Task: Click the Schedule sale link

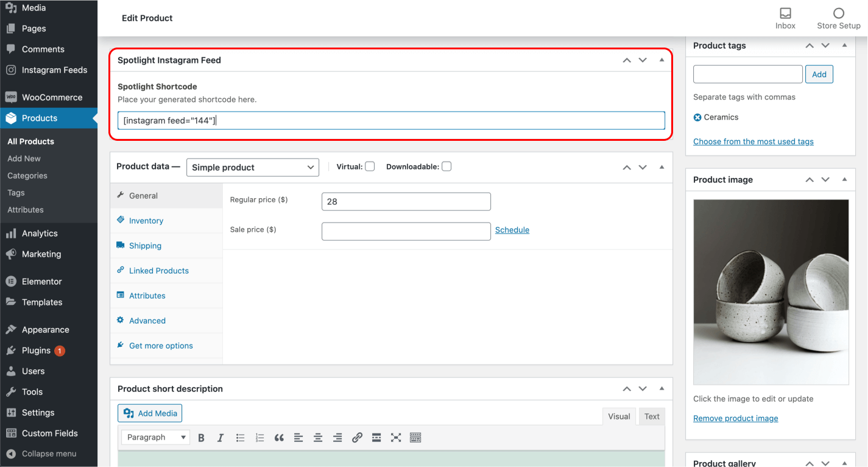Action: 512,230
